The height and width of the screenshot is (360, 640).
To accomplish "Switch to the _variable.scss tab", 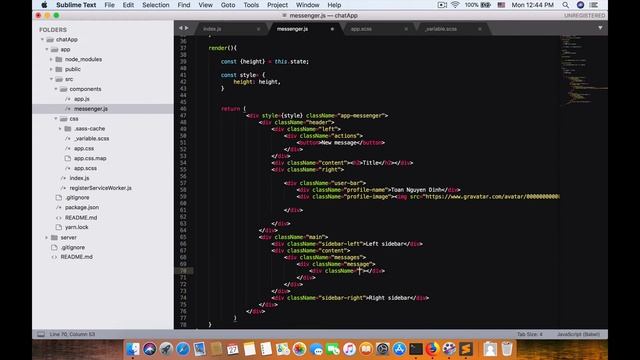I will [x=441, y=29].
